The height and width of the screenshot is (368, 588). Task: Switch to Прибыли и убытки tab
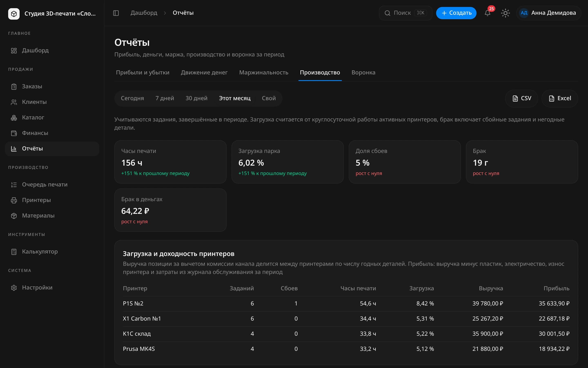tap(143, 73)
